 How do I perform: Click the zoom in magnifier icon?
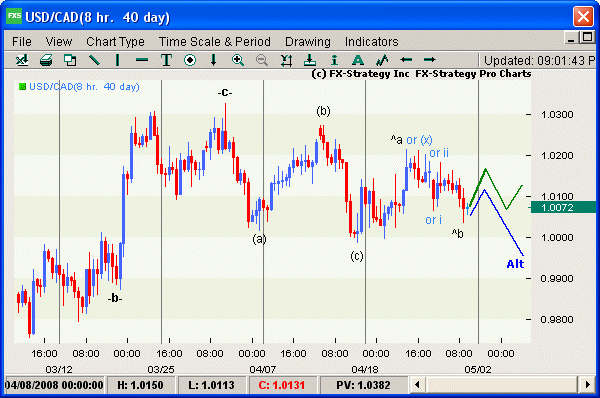coord(238,60)
